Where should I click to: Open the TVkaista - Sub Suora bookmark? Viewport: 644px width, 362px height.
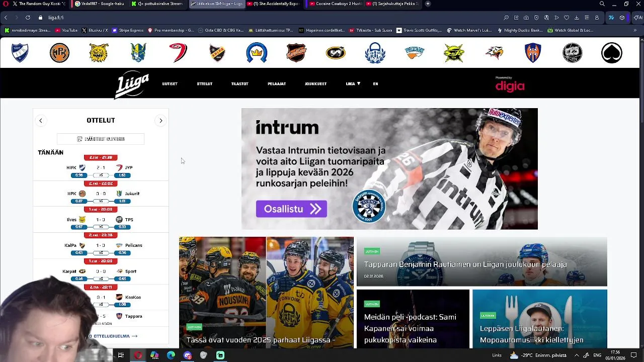coord(370,30)
